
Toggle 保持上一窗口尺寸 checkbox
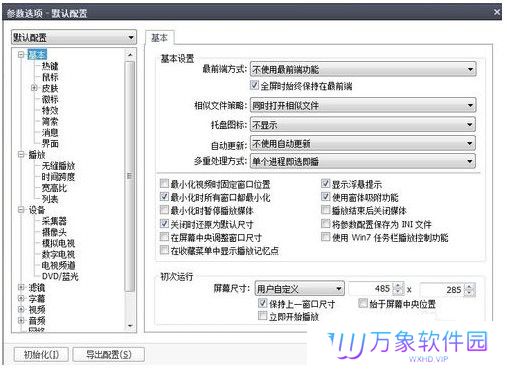point(263,303)
